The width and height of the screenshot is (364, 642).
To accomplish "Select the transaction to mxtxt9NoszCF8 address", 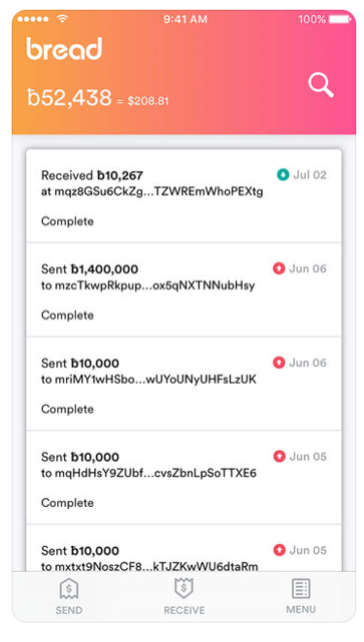I will 183,548.
